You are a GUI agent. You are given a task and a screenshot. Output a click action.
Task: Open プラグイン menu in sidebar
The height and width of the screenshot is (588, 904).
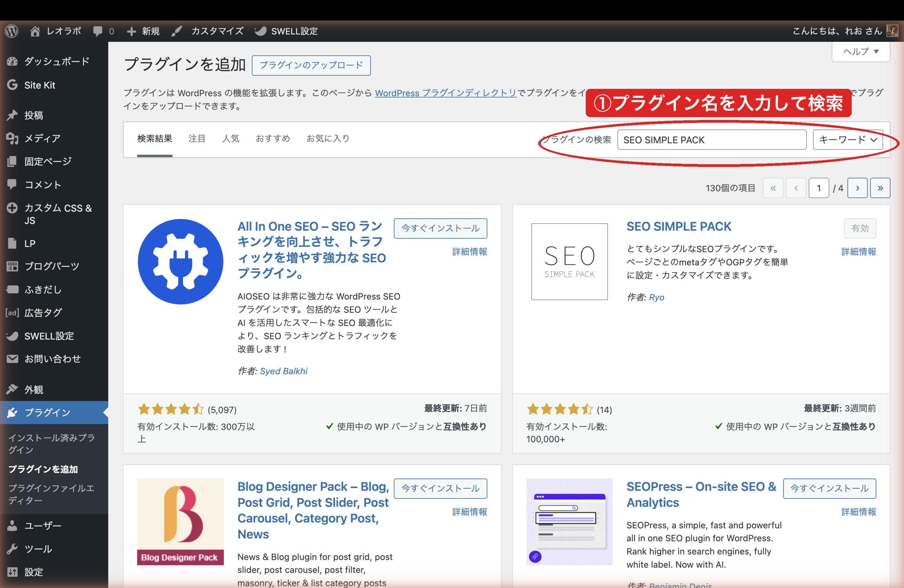54,412
